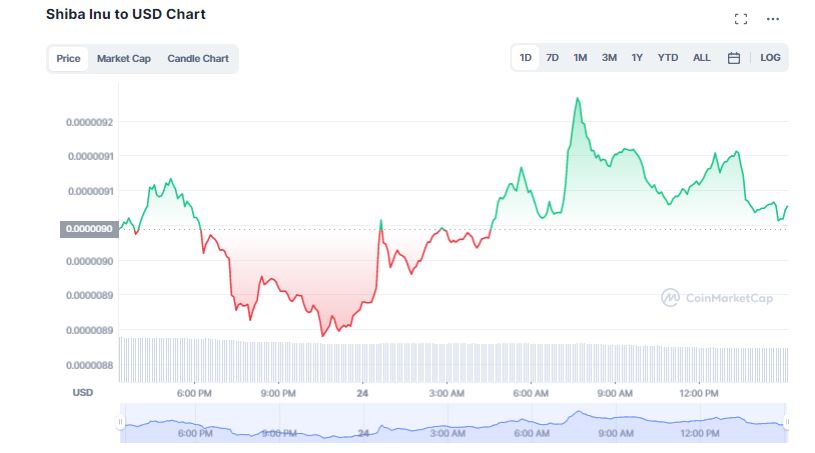Click the 12:00 PM x-axis label
This screenshot has height=453, width=815.
[699, 394]
